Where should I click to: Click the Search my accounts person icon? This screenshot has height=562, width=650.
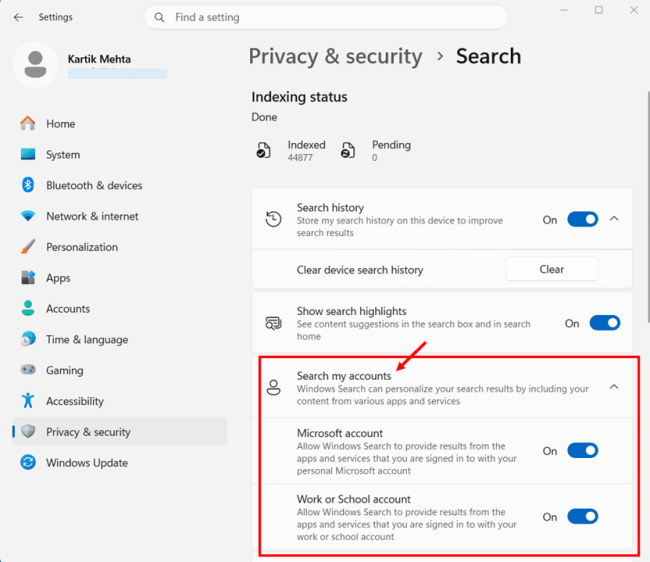(274, 388)
